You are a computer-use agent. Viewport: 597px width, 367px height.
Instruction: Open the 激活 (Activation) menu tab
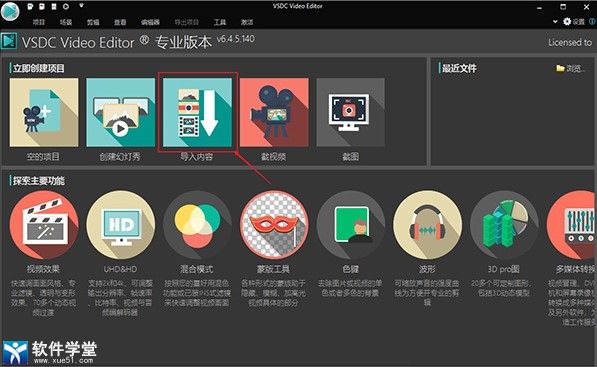(x=247, y=22)
